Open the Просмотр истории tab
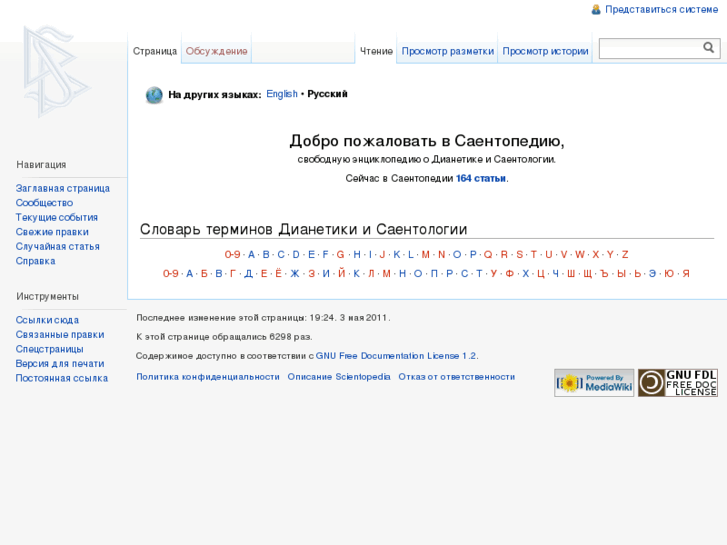The height and width of the screenshot is (545, 727). coord(545,51)
